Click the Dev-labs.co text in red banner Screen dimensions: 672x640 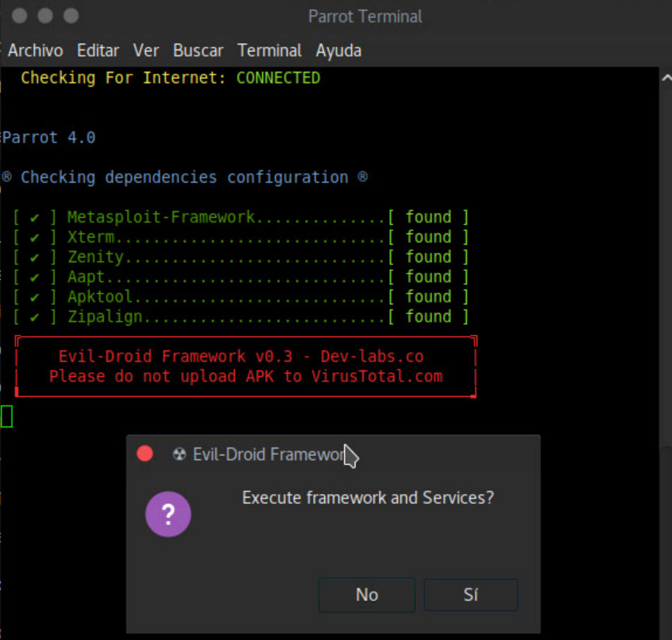point(372,357)
